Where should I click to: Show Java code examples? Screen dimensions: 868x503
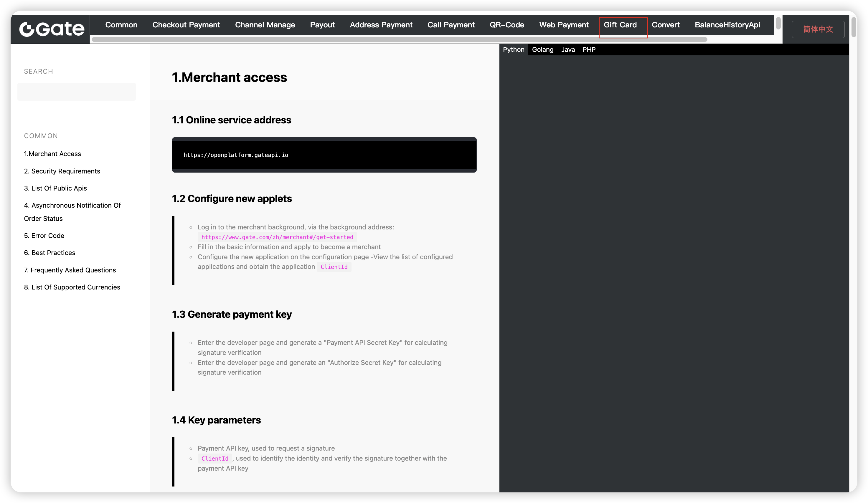568,49
